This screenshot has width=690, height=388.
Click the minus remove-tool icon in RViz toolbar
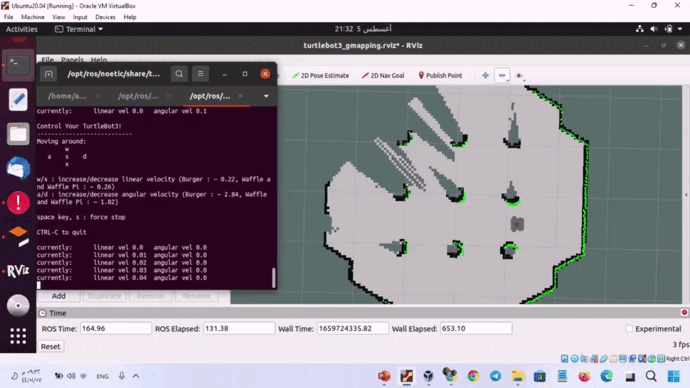pyautogui.click(x=502, y=76)
